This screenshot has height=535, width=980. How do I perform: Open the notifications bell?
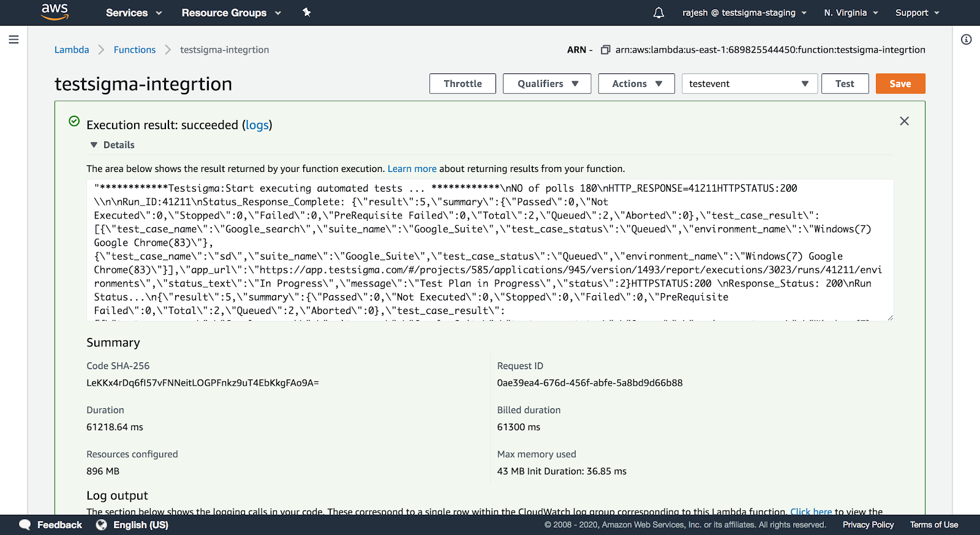[658, 12]
